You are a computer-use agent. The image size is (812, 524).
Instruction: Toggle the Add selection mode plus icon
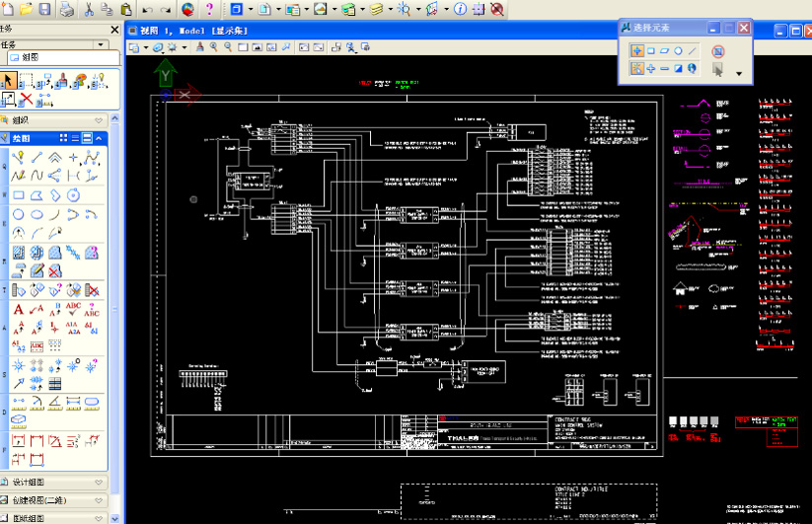pyautogui.click(x=650, y=69)
